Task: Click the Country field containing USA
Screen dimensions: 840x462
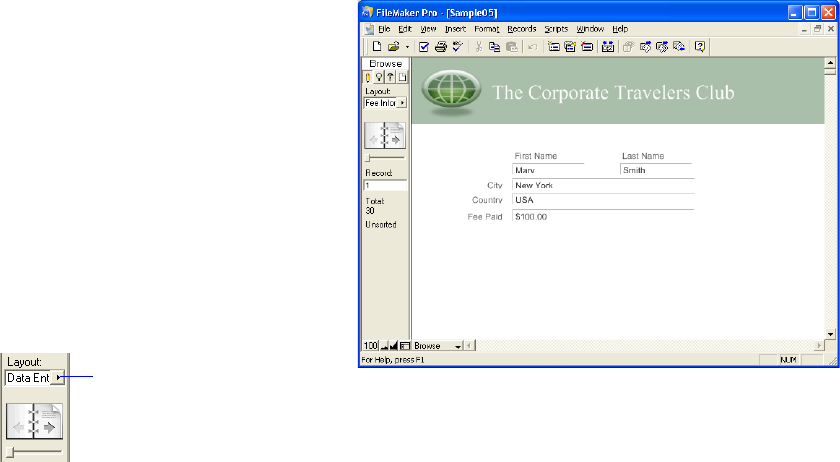Action: pos(603,200)
